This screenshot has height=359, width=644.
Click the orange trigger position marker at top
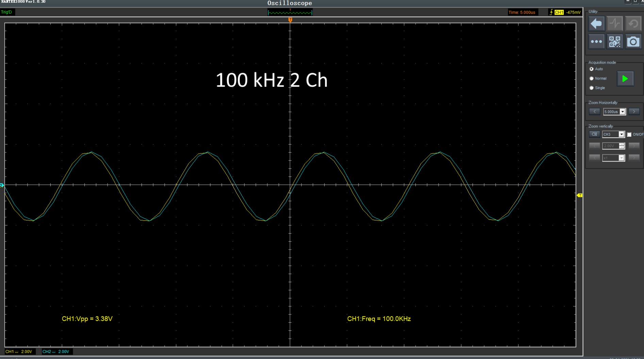coord(290,20)
